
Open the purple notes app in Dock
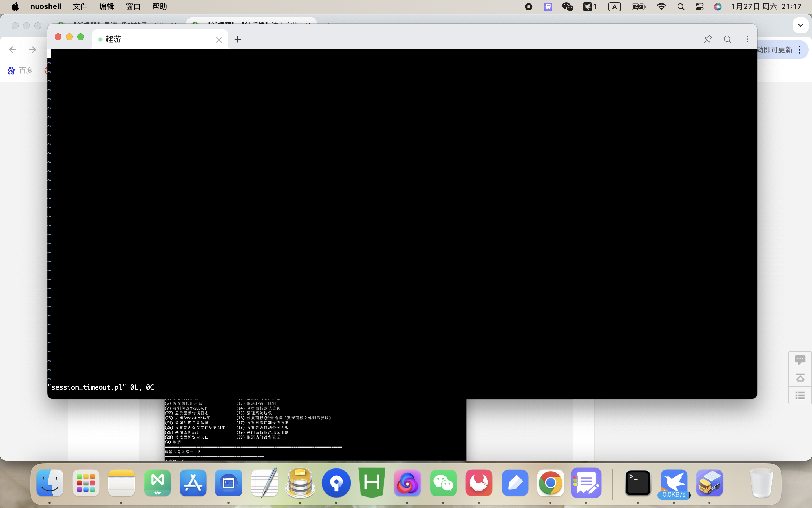pos(586,483)
